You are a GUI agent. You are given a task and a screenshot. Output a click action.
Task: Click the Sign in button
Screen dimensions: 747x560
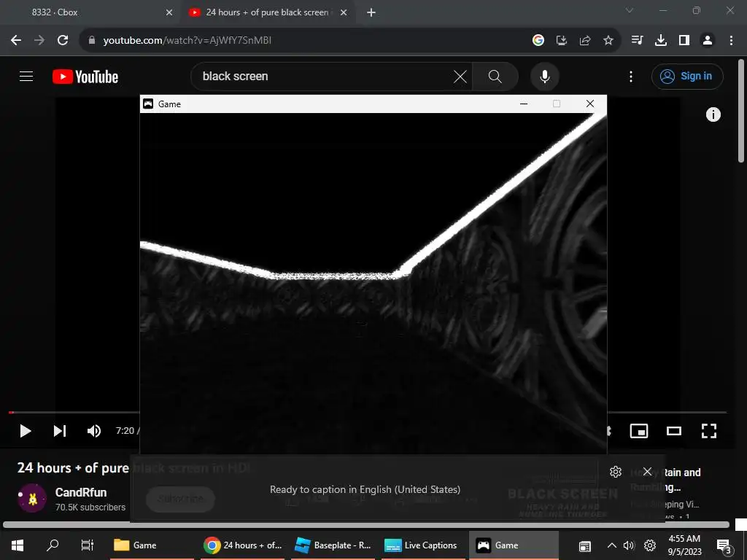[x=687, y=76]
